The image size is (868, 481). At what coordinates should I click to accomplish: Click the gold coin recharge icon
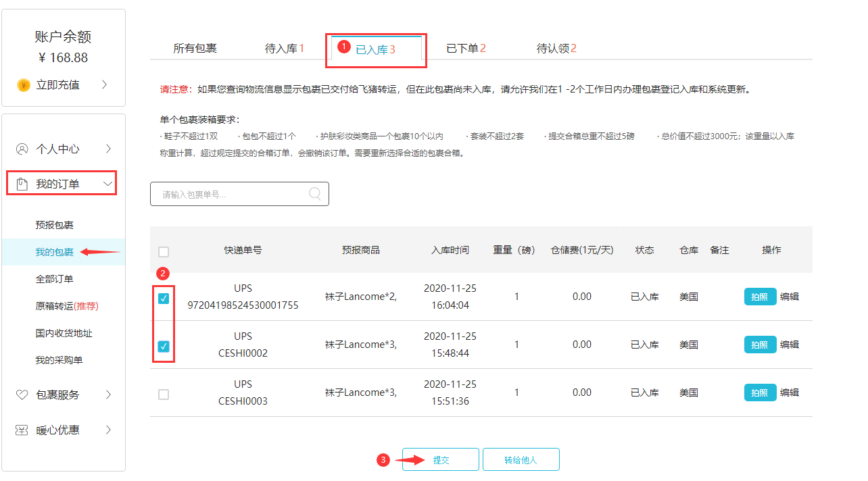point(24,85)
